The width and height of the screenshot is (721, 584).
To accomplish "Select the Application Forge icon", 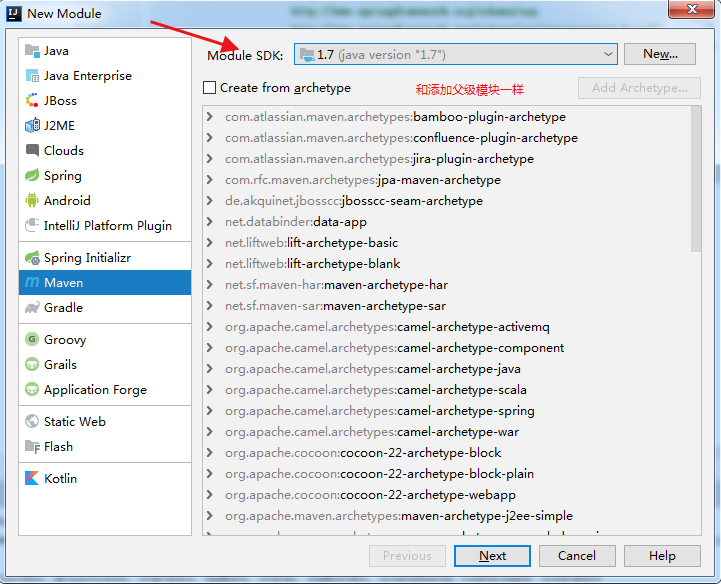I will coord(32,389).
